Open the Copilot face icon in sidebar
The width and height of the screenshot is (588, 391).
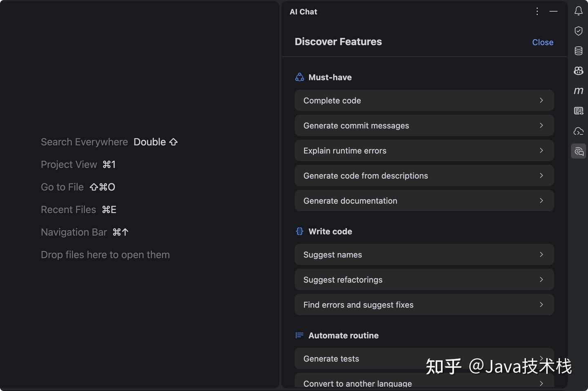coord(578,71)
